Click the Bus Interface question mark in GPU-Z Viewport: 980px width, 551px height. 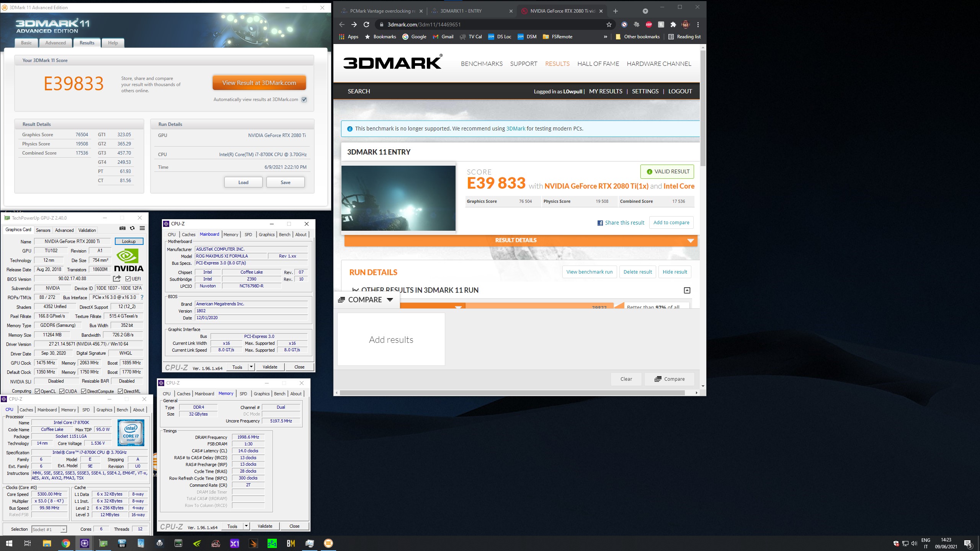142,297
